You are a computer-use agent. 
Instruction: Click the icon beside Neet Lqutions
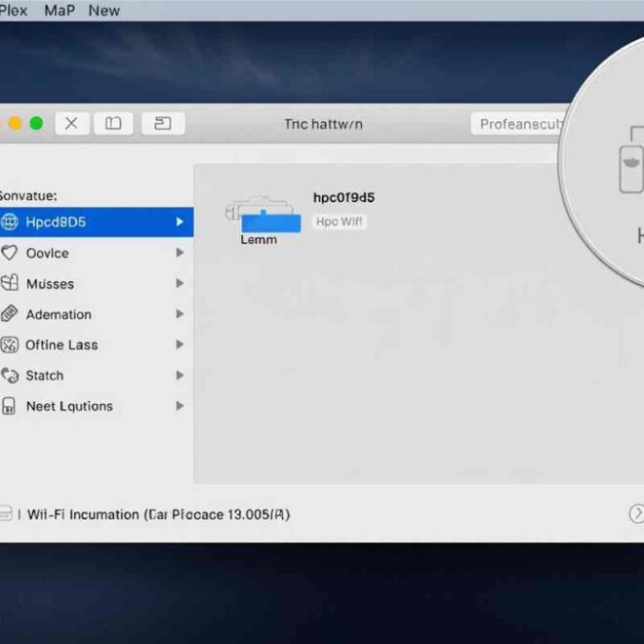pos(9,406)
